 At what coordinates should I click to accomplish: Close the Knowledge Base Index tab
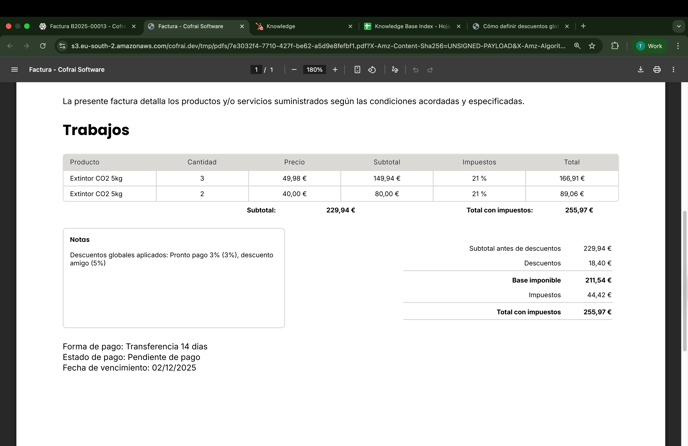pyautogui.click(x=459, y=26)
